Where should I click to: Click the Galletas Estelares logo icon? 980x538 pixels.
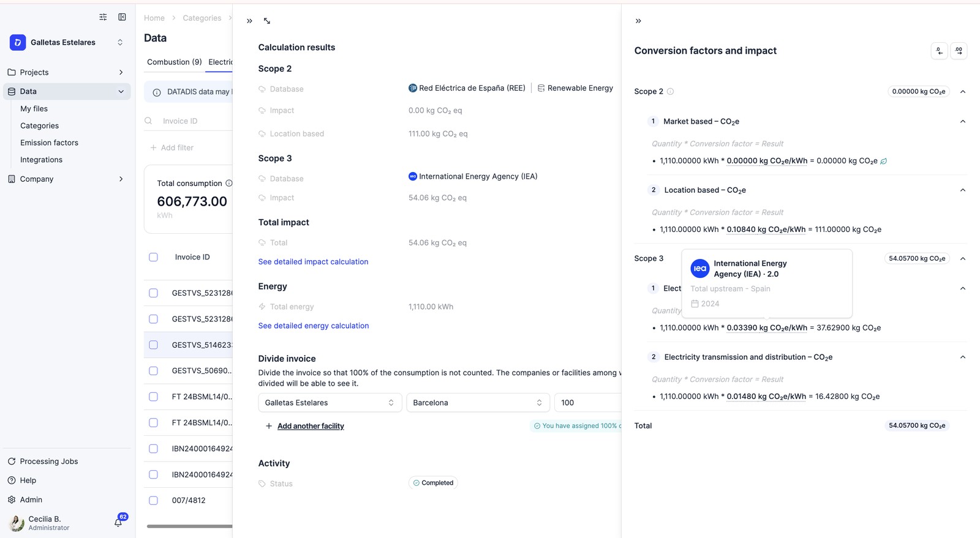pyautogui.click(x=18, y=42)
